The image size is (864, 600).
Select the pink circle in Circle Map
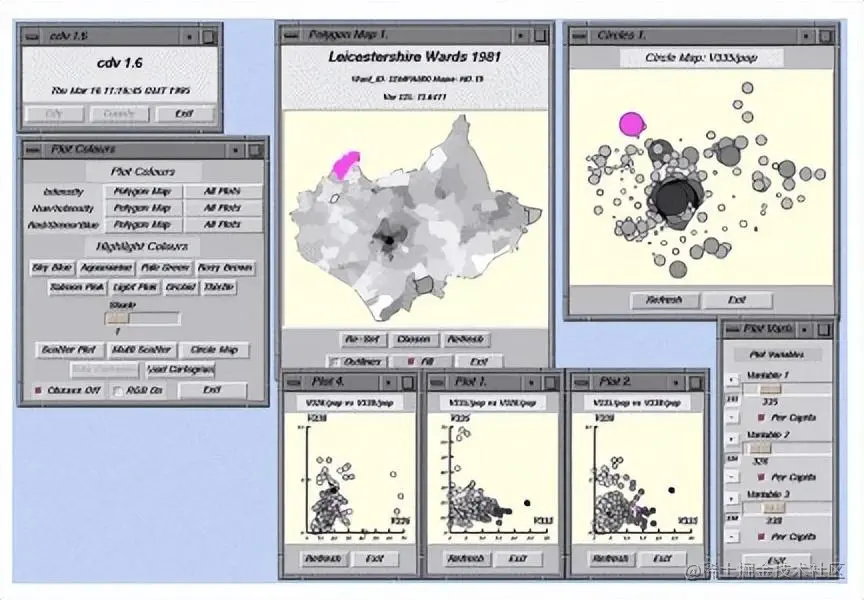click(x=632, y=125)
